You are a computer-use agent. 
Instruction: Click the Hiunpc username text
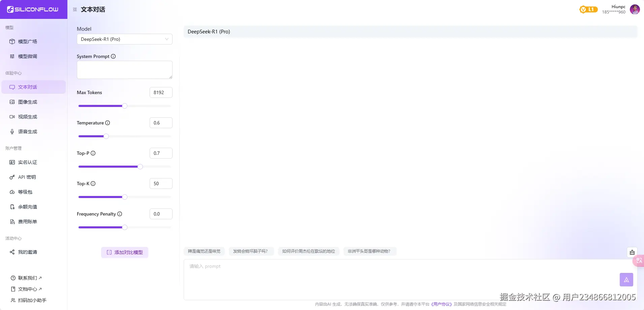(618, 7)
